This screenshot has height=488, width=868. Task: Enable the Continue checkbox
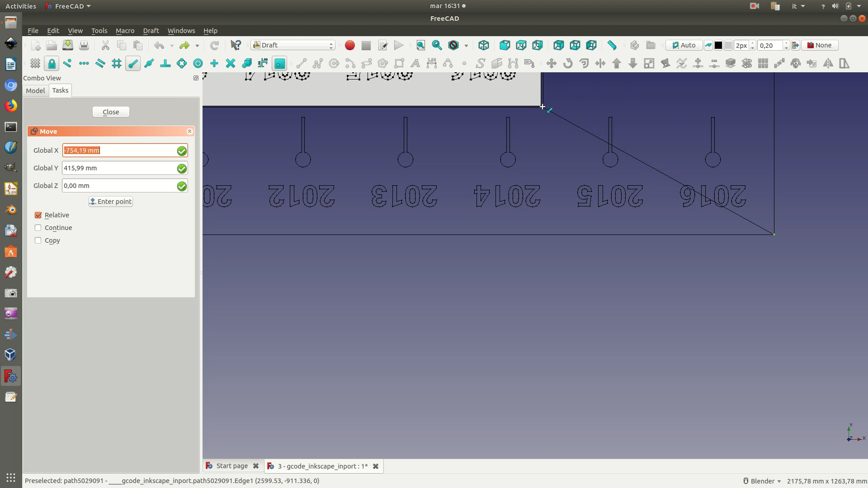[x=38, y=228]
